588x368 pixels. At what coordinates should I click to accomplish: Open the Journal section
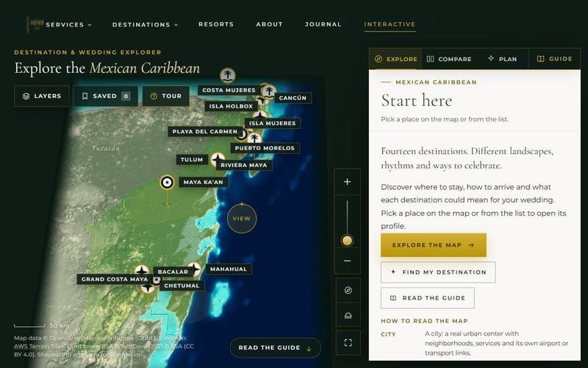(323, 24)
